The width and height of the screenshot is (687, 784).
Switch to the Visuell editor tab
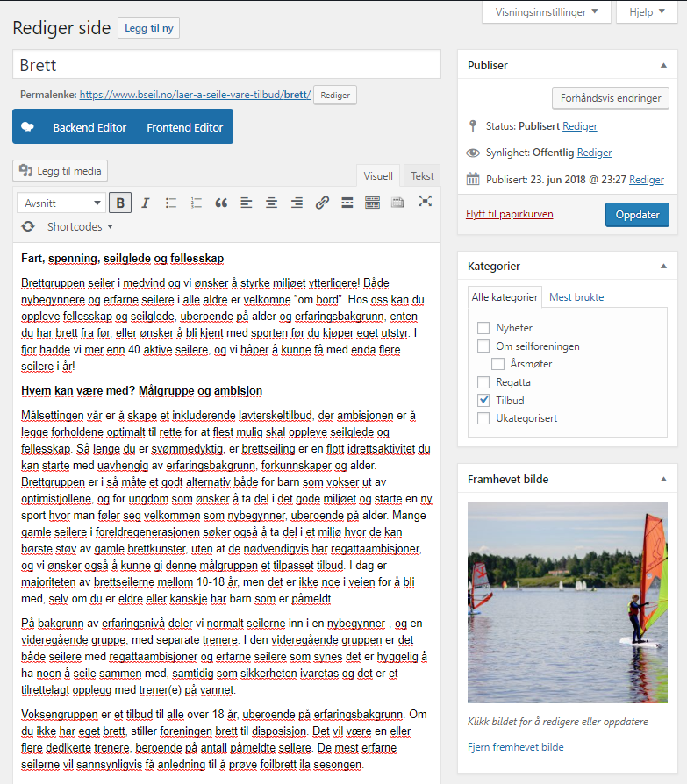[378, 176]
